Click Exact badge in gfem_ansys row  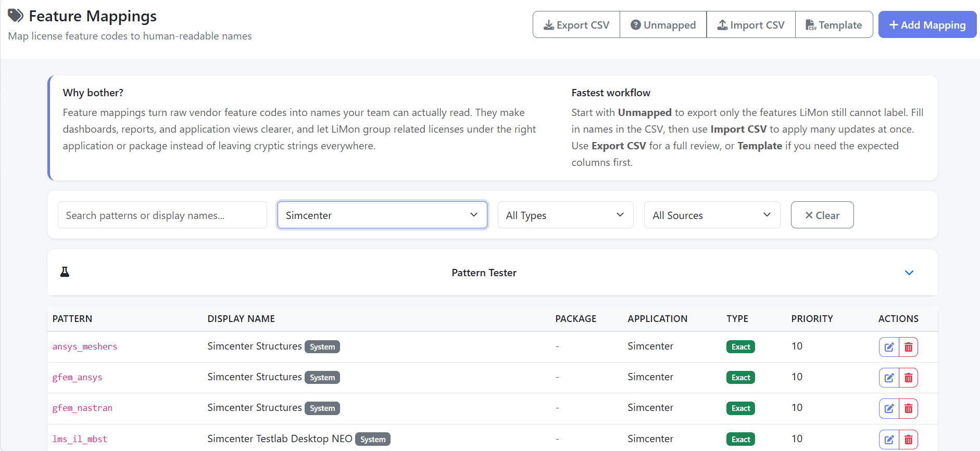740,378
